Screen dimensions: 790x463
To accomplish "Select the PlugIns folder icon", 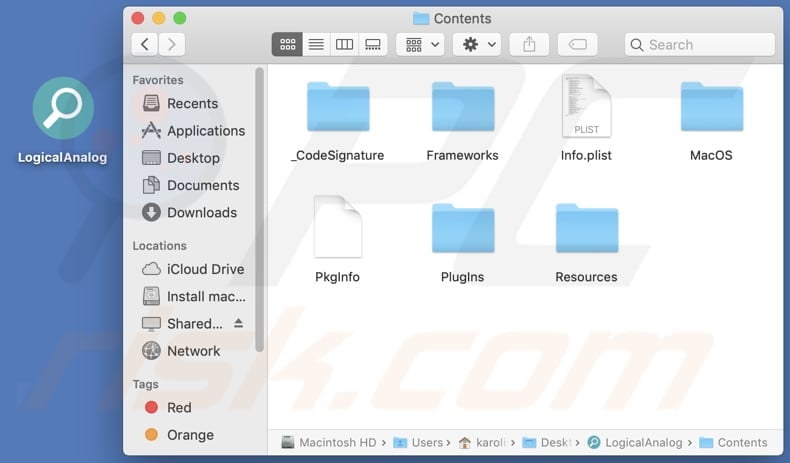I will (463, 229).
